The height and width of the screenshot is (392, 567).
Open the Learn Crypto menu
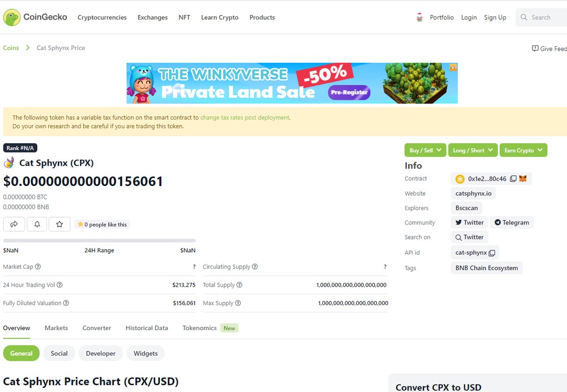click(220, 17)
